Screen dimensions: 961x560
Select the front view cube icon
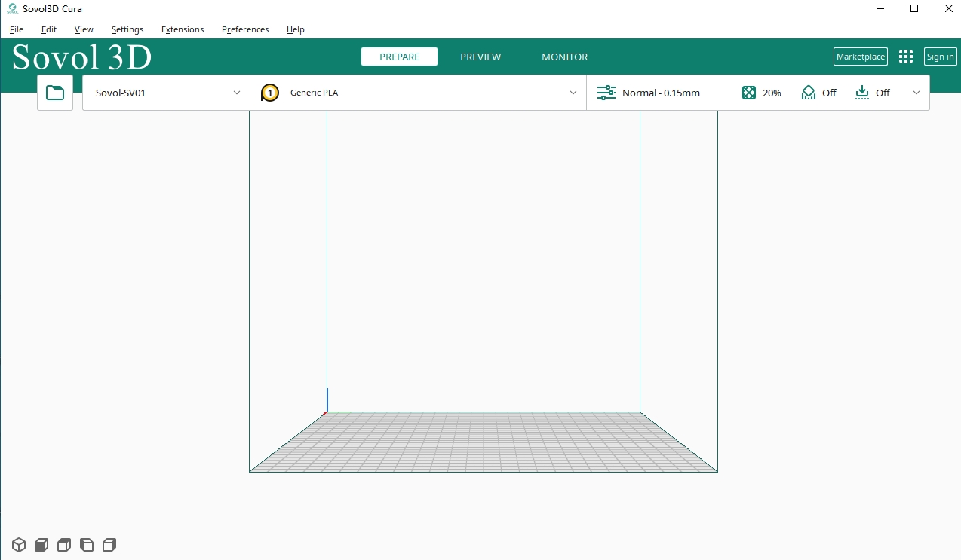[41, 544]
